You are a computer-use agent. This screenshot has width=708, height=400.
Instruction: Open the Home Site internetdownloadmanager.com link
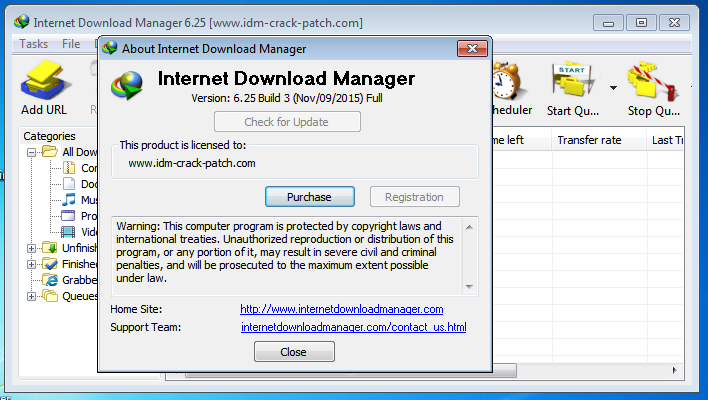coord(341,309)
